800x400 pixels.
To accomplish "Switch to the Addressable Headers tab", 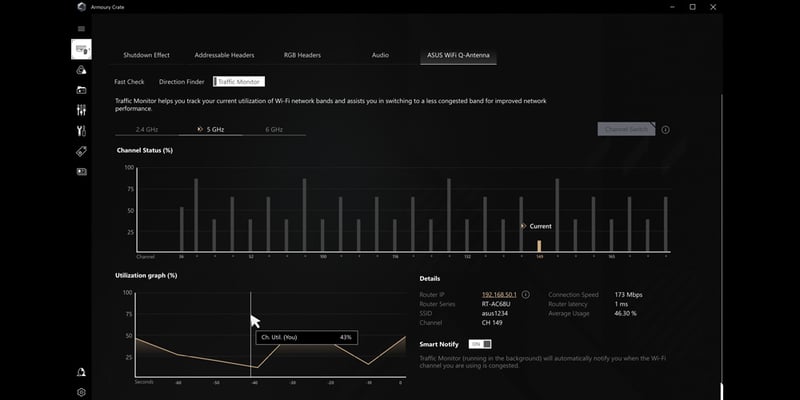I will tap(224, 55).
